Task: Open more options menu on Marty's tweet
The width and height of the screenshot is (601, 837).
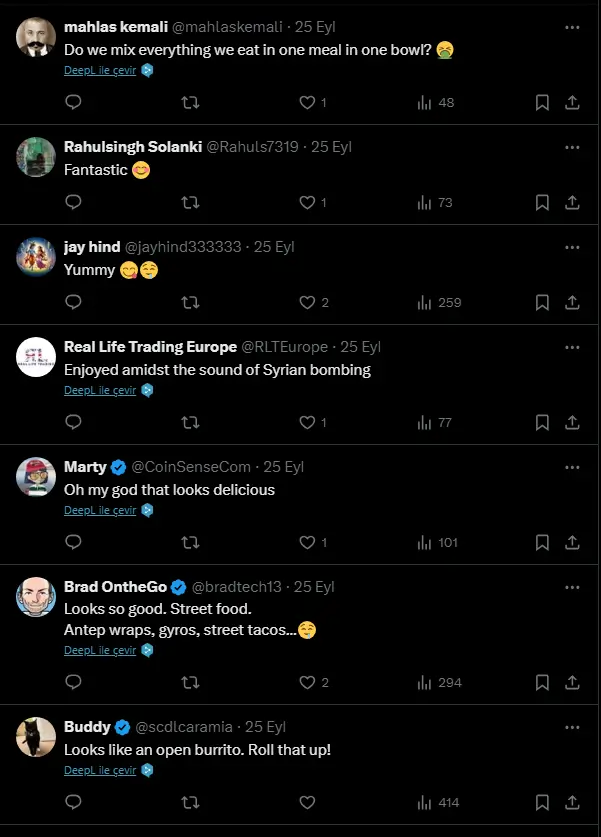Action: [x=572, y=467]
